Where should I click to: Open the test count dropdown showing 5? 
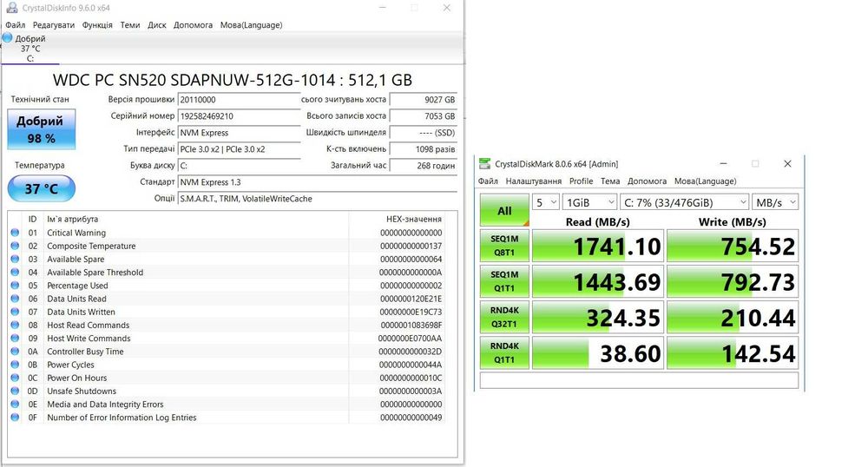(x=545, y=202)
